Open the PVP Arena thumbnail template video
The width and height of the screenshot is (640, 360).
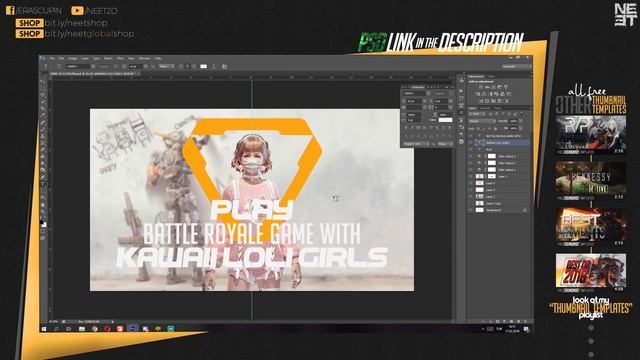coord(591,134)
